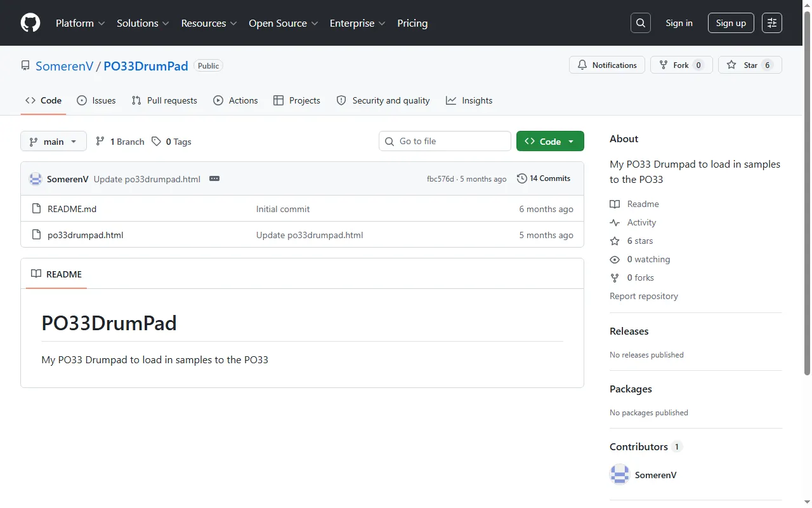The image size is (812, 508).
Task: View the 0 Tags link
Action: 171,142
